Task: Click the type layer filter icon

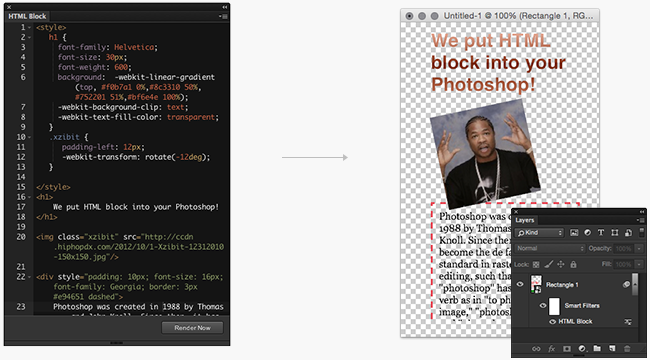Action: coord(601,233)
